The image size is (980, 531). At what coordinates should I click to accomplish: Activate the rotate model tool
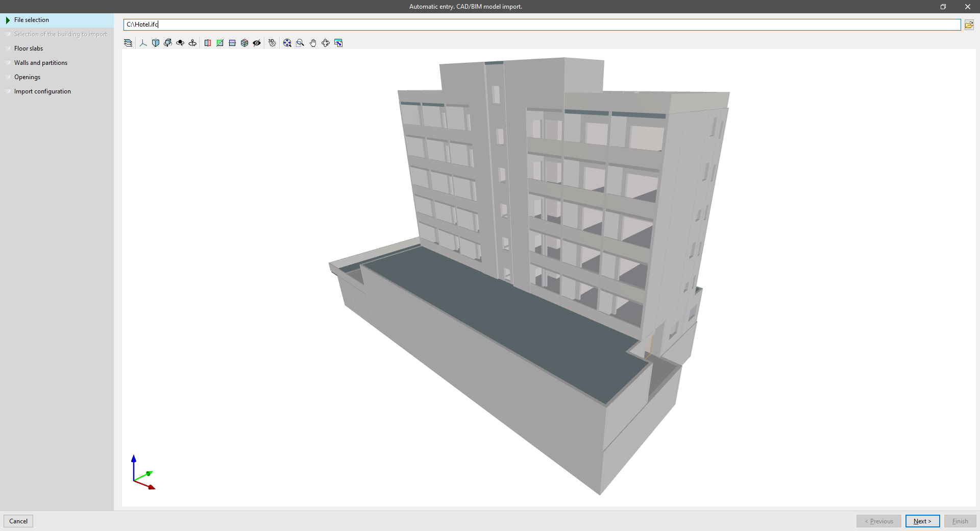click(168, 43)
